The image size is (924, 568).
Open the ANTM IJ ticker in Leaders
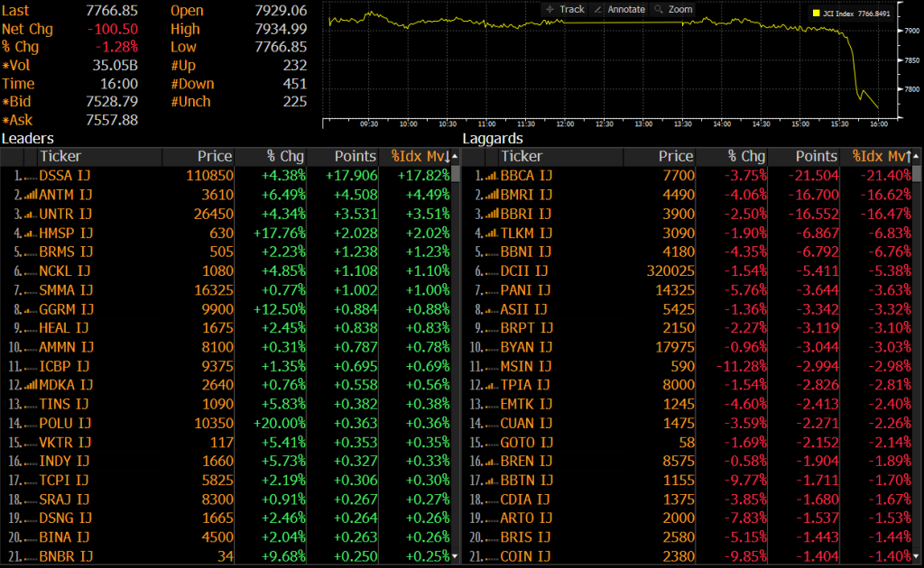click(x=65, y=195)
